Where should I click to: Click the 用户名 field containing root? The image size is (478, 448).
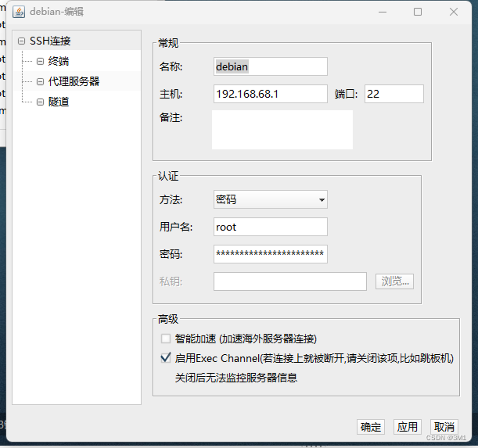pyautogui.click(x=271, y=227)
